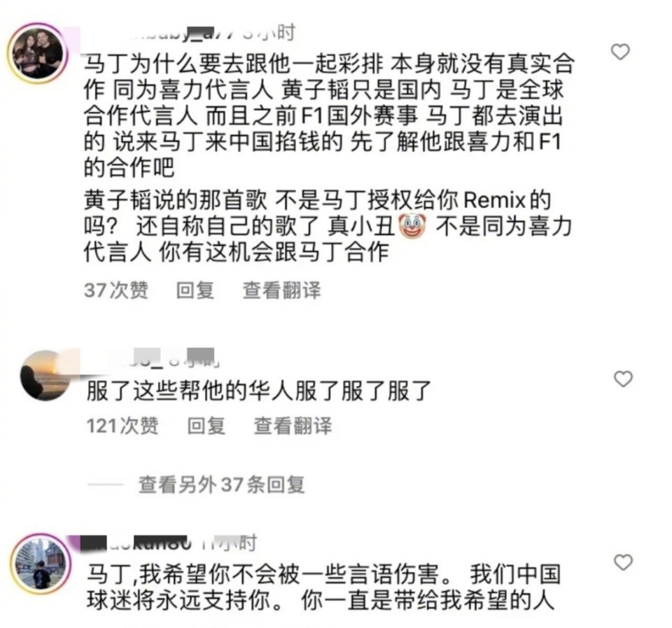Viewport: 672px width, 628px height.
Task: Open the city street profile avatar
Action: 41,564
